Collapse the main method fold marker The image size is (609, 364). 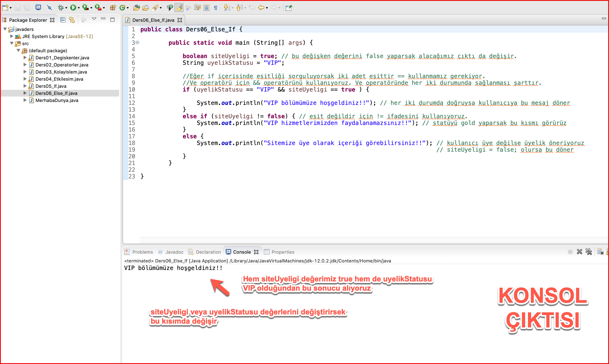click(x=138, y=43)
